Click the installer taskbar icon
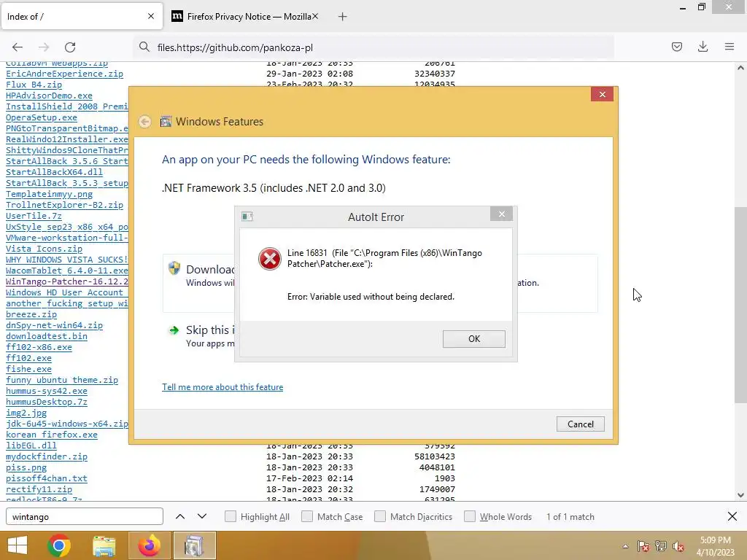The image size is (747, 560). click(x=194, y=545)
